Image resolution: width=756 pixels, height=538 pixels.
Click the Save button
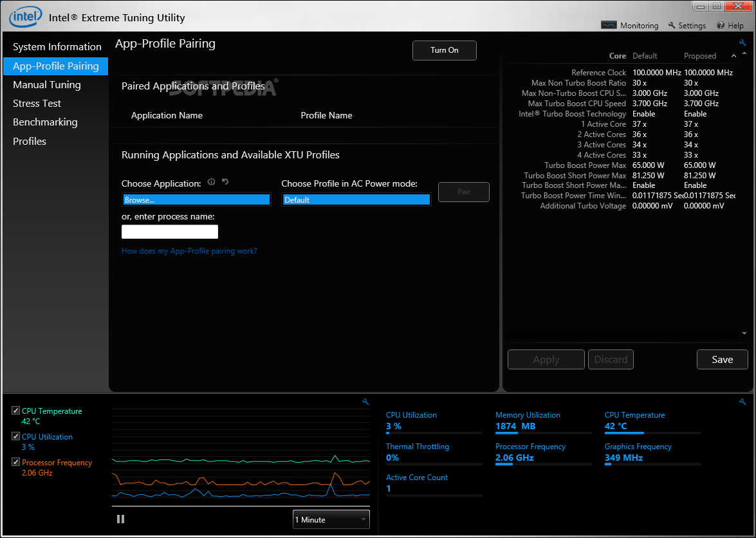723,360
